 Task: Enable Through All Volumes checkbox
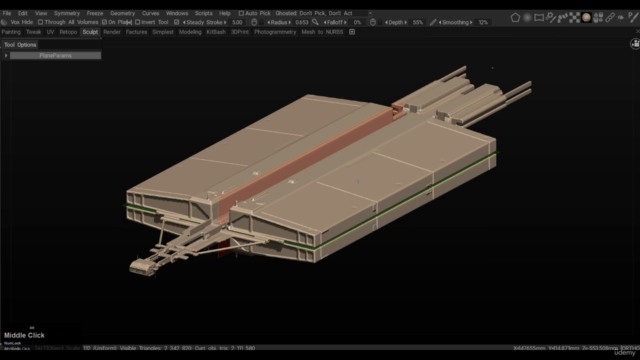pyautogui.click(x=40, y=22)
